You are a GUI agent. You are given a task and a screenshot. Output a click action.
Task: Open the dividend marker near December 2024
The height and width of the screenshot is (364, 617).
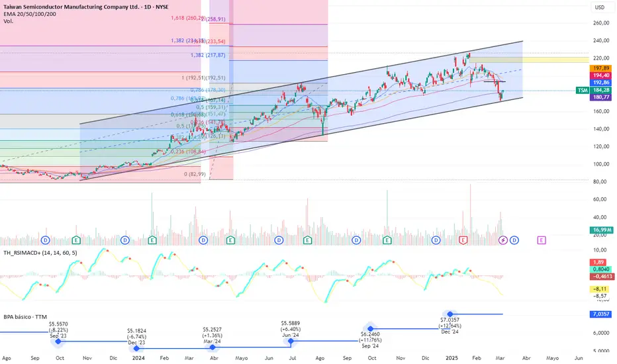436,240
